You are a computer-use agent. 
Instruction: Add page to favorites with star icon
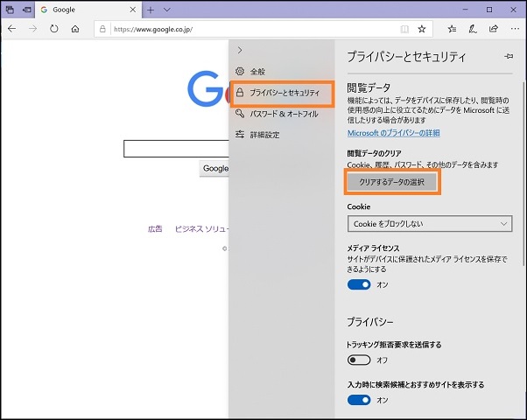(x=422, y=28)
